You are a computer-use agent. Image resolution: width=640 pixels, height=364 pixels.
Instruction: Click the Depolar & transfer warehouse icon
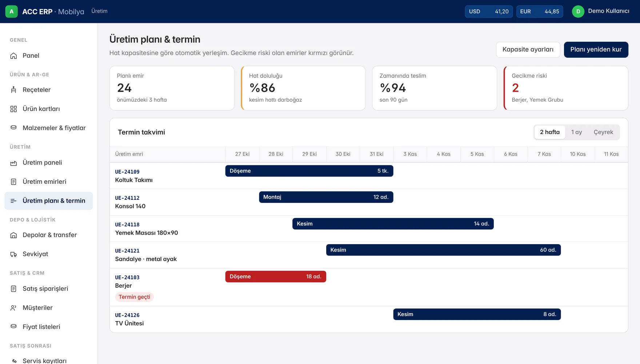pos(13,235)
